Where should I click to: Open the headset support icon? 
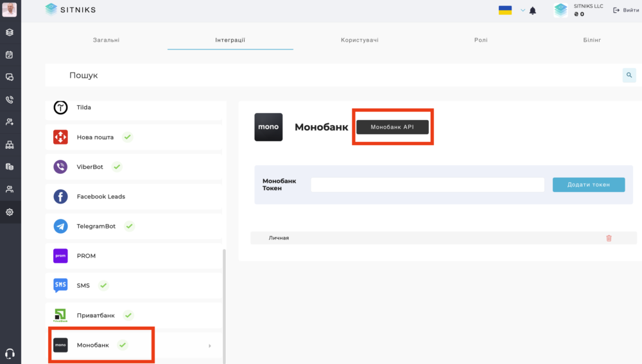click(x=10, y=354)
